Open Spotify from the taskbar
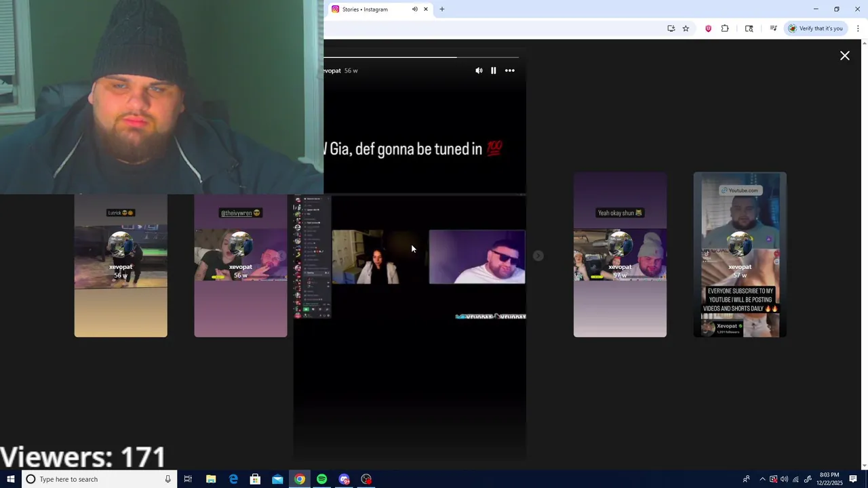This screenshot has height=488, width=868. click(x=322, y=479)
